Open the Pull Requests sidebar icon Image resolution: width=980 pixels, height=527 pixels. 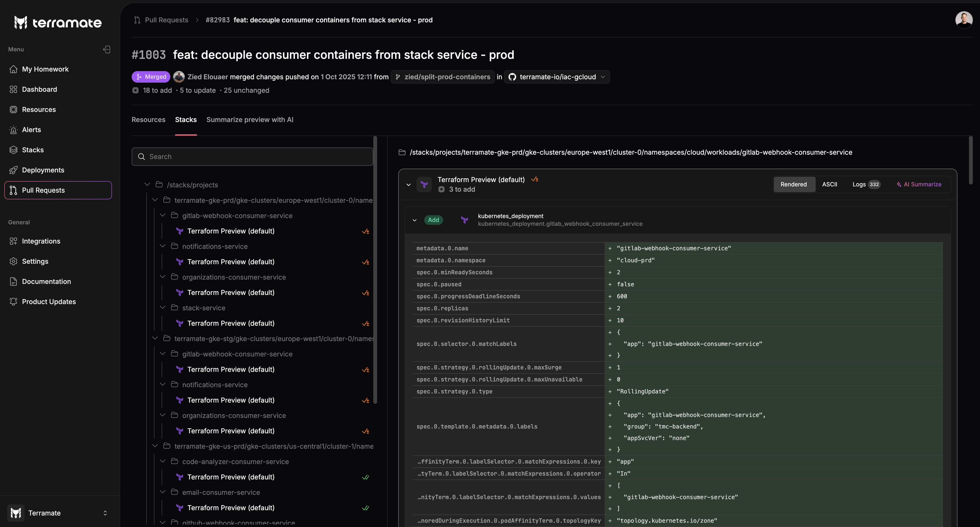(x=13, y=190)
